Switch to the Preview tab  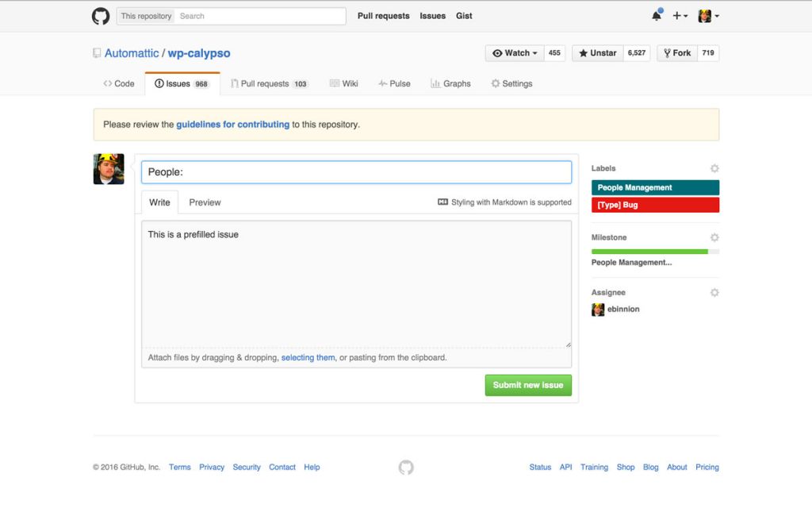coord(205,202)
